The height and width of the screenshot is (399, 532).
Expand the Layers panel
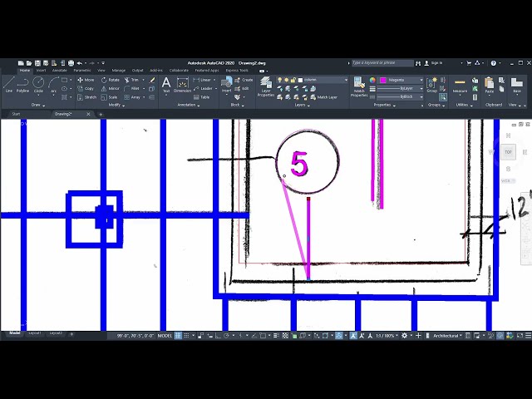coord(302,106)
